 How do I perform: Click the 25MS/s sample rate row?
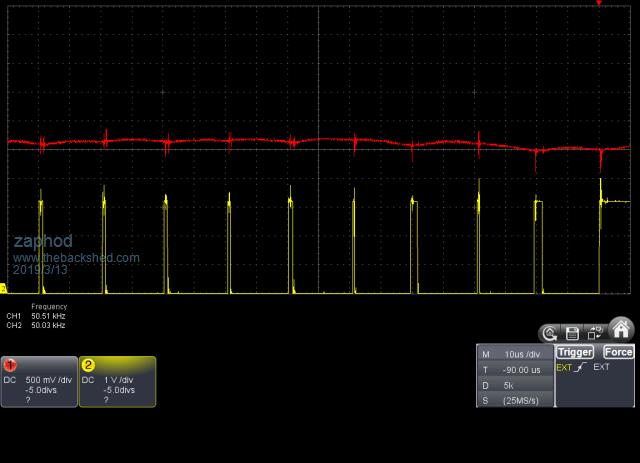[x=514, y=400]
